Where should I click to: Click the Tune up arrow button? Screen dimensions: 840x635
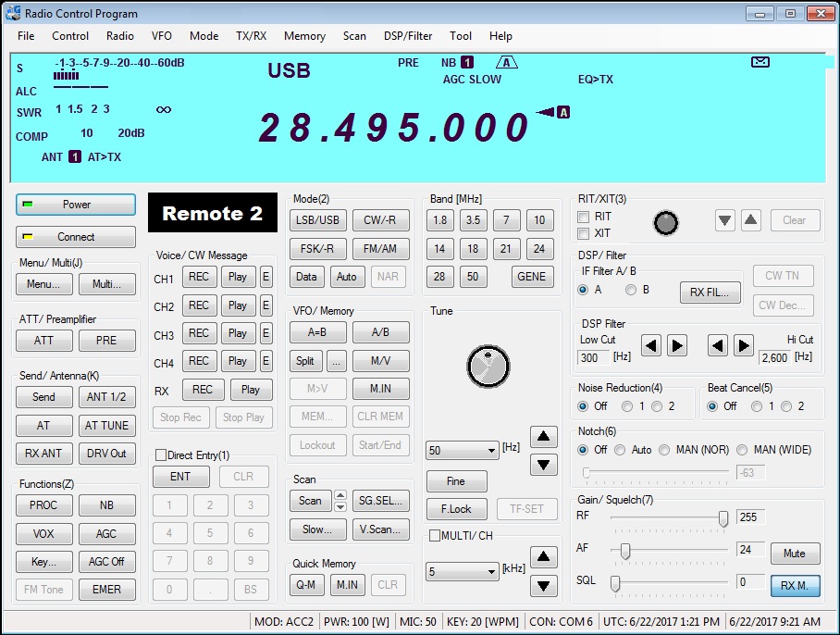point(543,437)
